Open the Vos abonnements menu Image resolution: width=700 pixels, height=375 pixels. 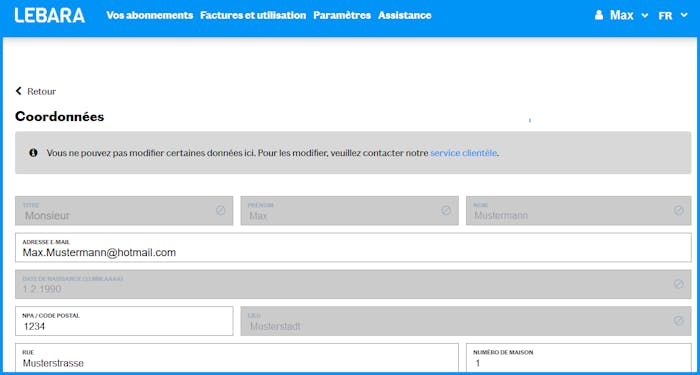click(150, 15)
